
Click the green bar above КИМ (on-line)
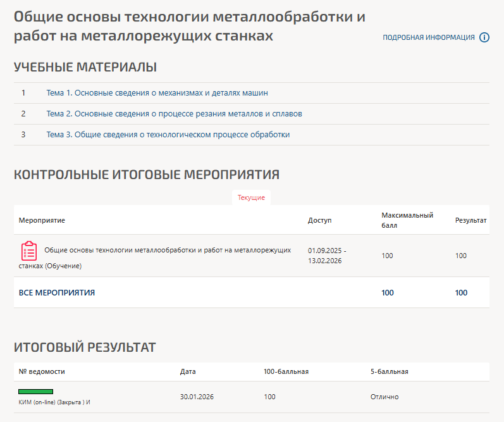[x=35, y=392]
